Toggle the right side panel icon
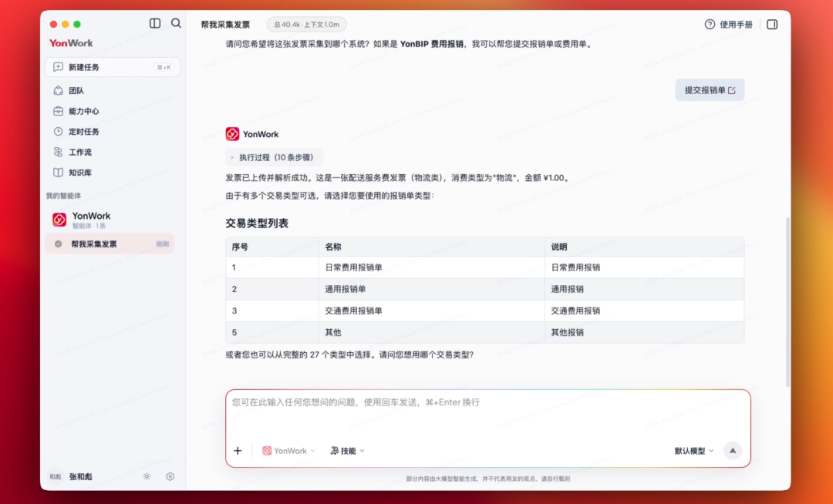The image size is (833, 504). [x=772, y=25]
